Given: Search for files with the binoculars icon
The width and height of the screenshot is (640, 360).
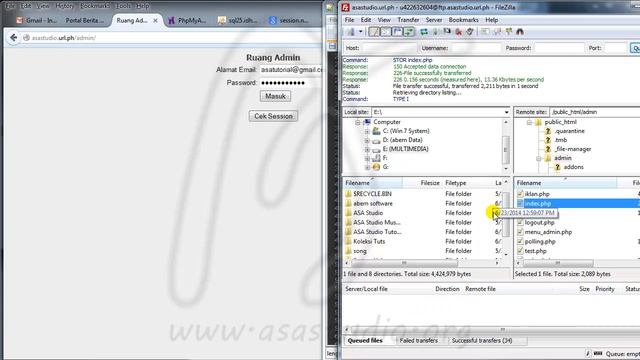Looking at the screenshot, I should 520,32.
